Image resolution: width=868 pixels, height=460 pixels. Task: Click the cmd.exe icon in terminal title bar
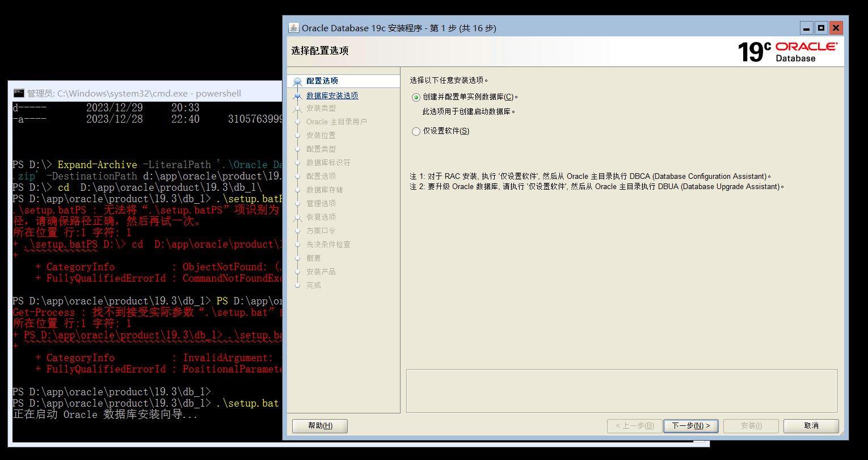point(20,91)
